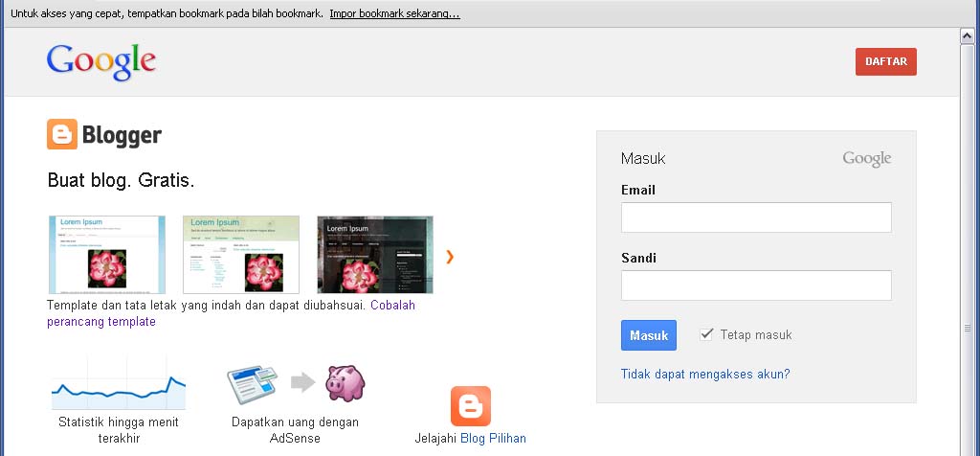980x456 pixels.
Task: Click the orange Blogger logo icon
Action: (62, 134)
